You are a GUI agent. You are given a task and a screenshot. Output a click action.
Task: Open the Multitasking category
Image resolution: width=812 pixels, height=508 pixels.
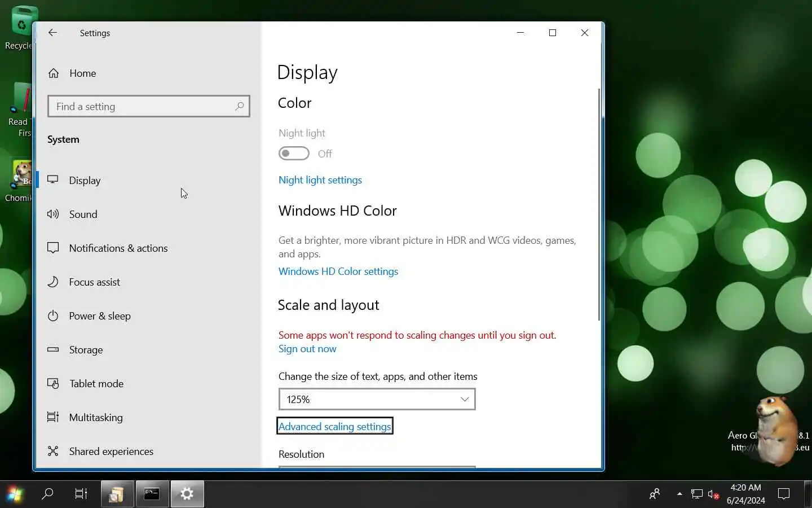pos(149,417)
